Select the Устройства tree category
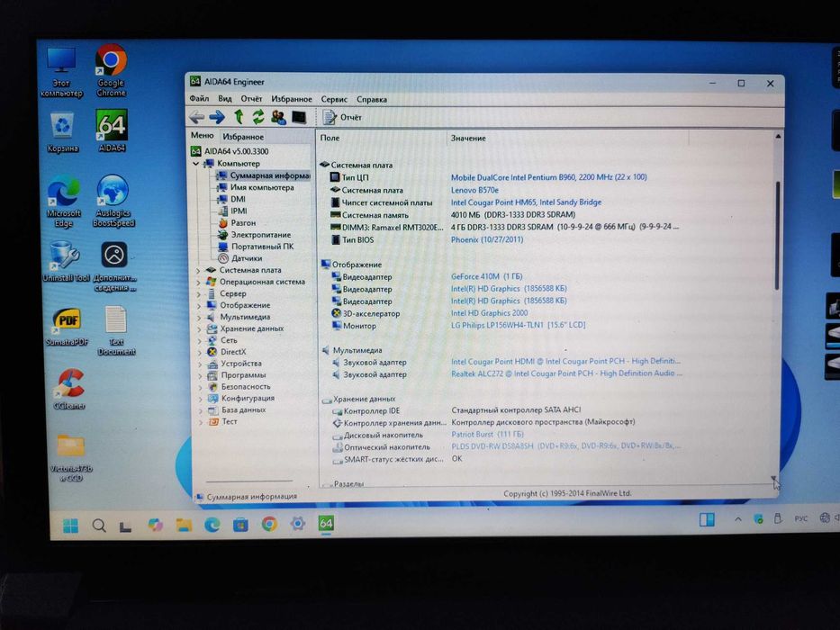 (235, 364)
